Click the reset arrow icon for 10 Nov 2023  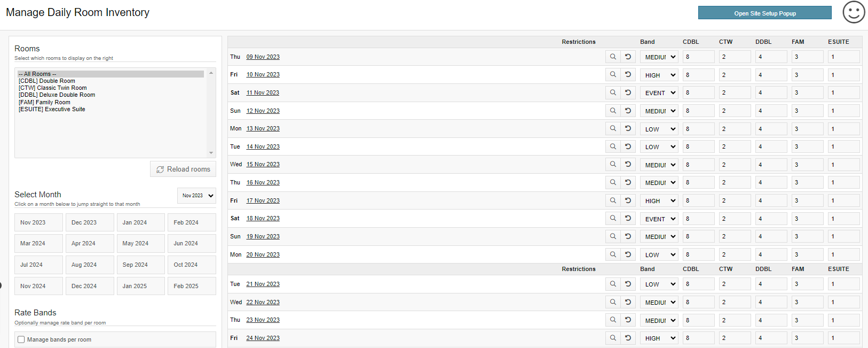point(628,75)
